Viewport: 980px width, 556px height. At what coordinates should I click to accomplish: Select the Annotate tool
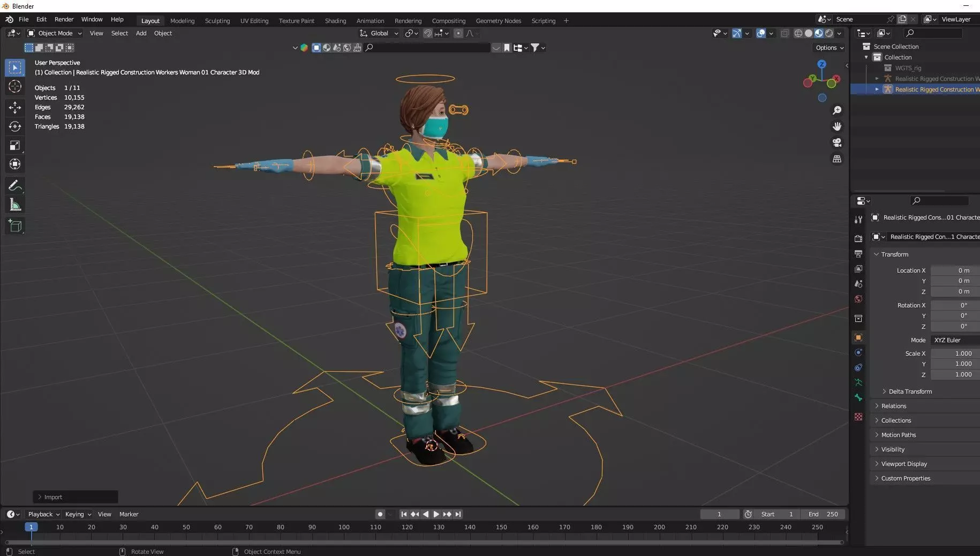(x=15, y=185)
